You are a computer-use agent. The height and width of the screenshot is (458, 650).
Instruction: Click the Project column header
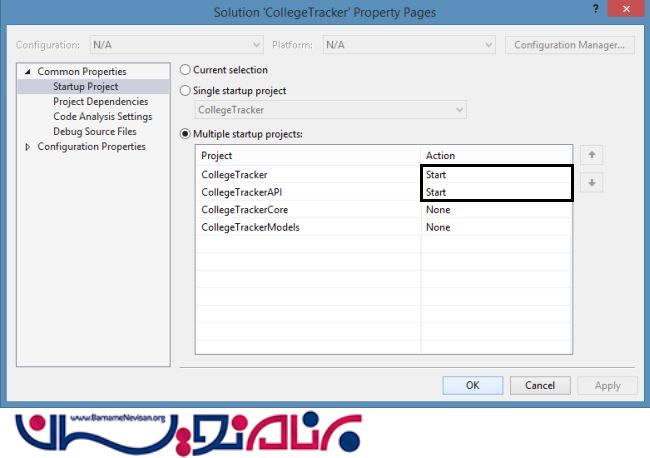[308, 155]
